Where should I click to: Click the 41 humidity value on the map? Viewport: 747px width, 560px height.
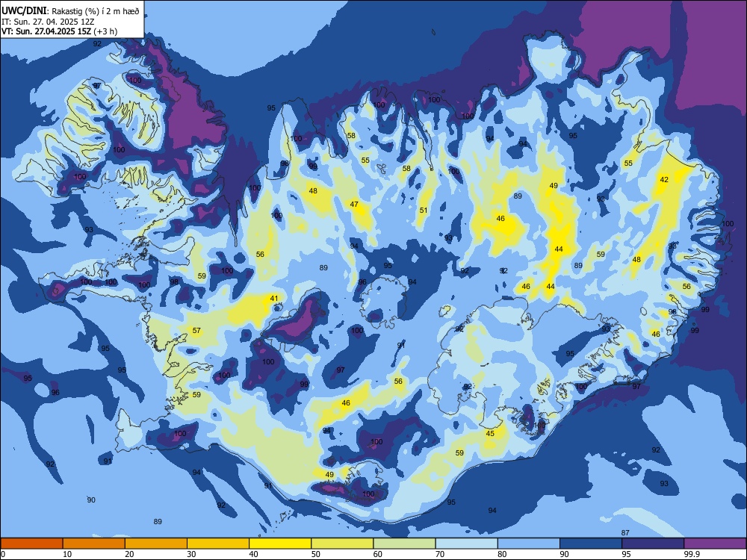coord(274,299)
